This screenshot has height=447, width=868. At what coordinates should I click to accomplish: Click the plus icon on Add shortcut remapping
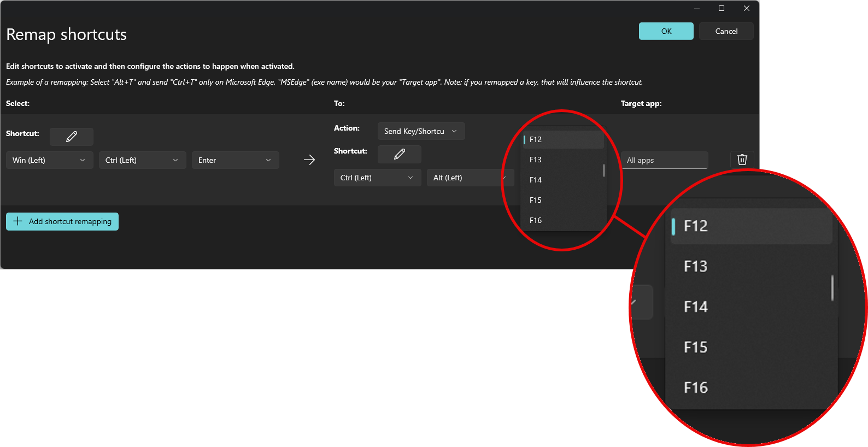(x=17, y=221)
